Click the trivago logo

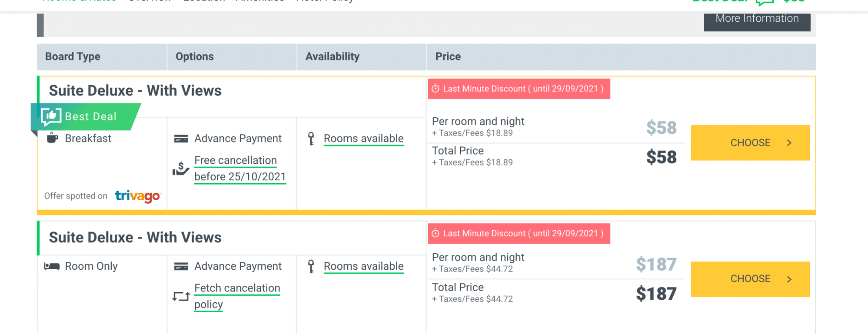click(x=138, y=196)
